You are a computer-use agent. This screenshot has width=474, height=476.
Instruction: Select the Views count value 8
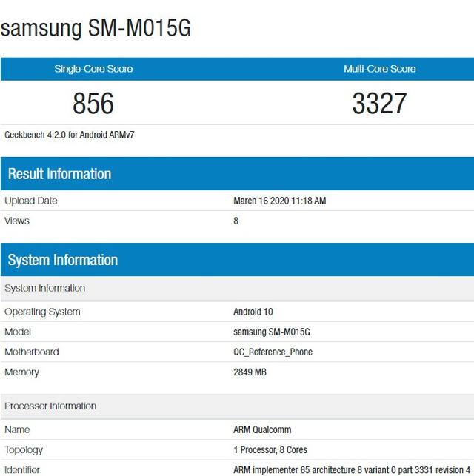pyautogui.click(x=236, y=221)
